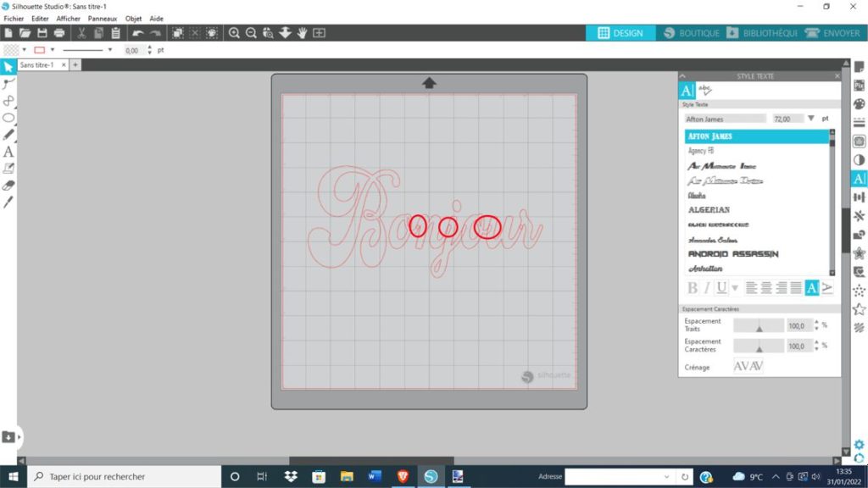The height and width of the screenshot is (488, 868).
Task: Print using the printer icon
Action: 59,33
